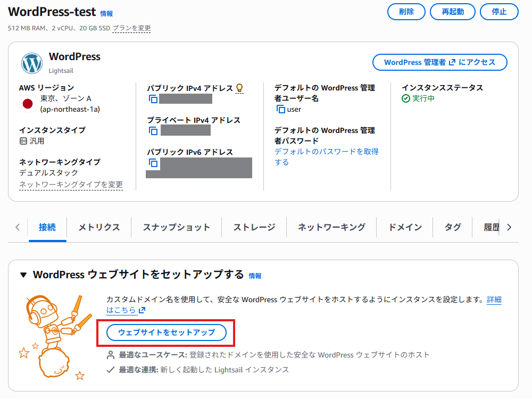Screen dimensions: 532x399
Task: Open the スナップショット tab
Action: [177, 227]
